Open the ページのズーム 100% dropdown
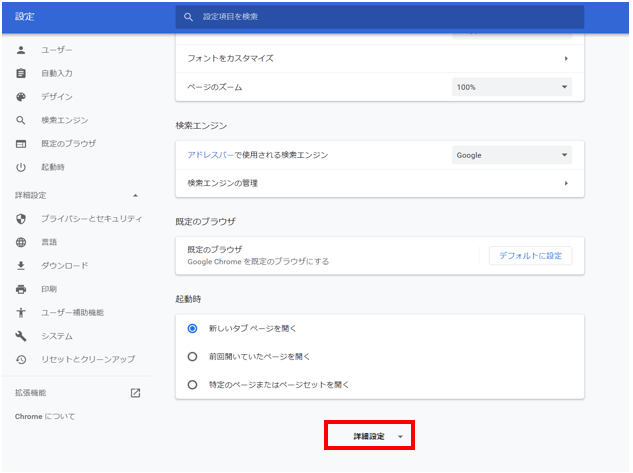This screenshot has height=473, width=633. point(511,88)
